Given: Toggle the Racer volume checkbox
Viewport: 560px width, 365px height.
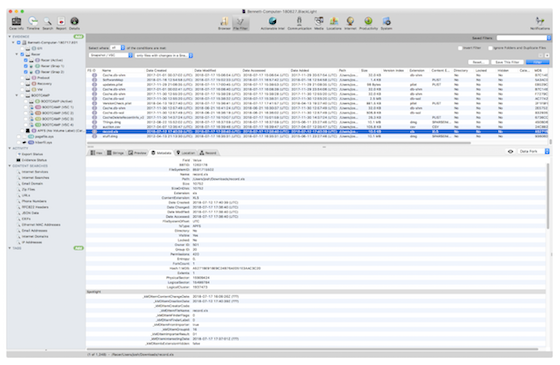Looking at the screenshot, I should [x=22, y=54].
